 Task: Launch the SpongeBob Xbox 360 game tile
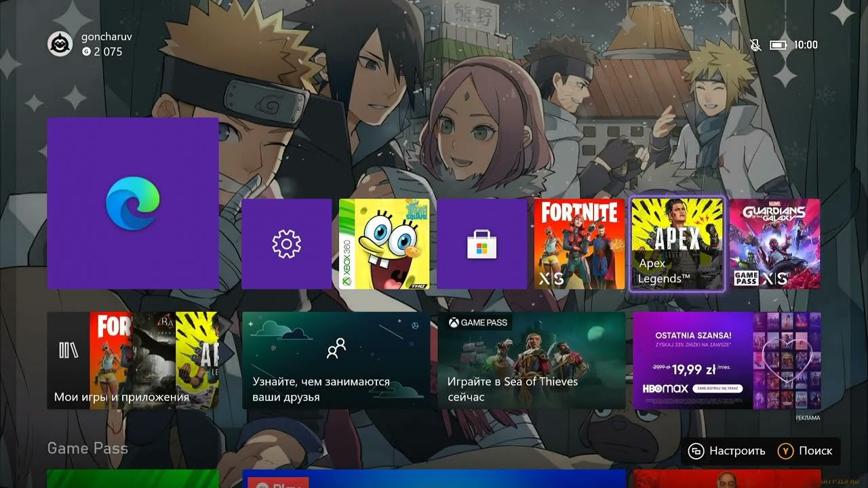pyautogui.click(x=384, y=244)
